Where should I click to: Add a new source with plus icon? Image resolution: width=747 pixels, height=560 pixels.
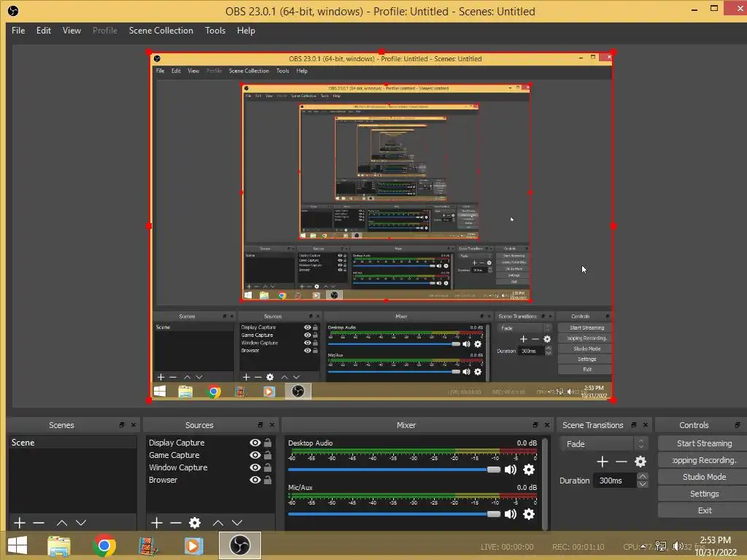tap(157, 523)
